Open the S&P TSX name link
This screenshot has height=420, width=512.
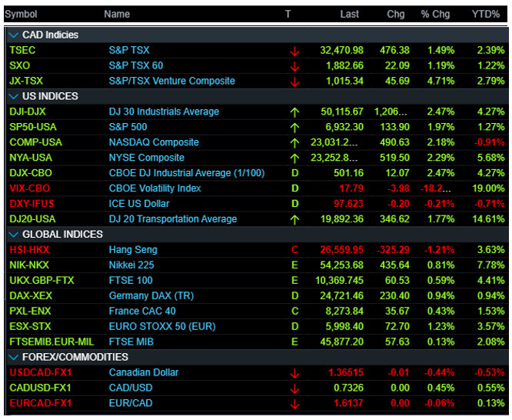pyautogui.click(x=129, y=50)
